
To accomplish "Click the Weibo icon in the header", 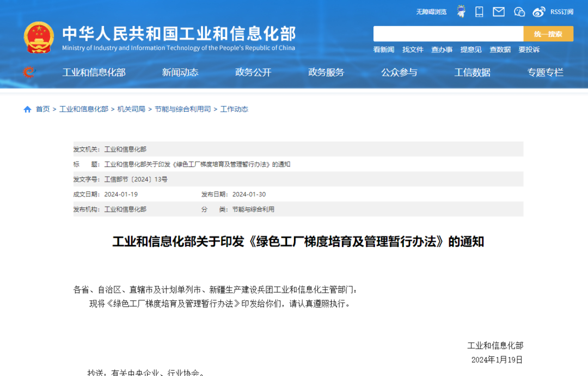I will coord(539,11).
